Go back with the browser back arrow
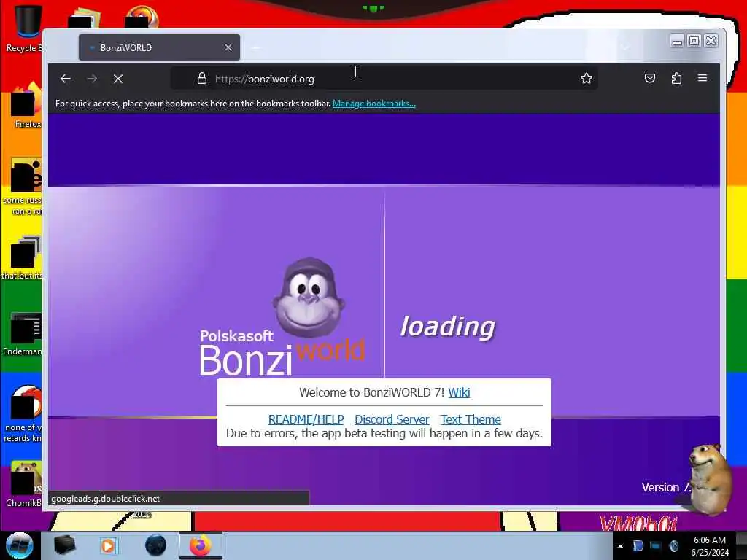The width and height of the screenshot is (747, 560). pyautogui.click(x=65, y=79)
